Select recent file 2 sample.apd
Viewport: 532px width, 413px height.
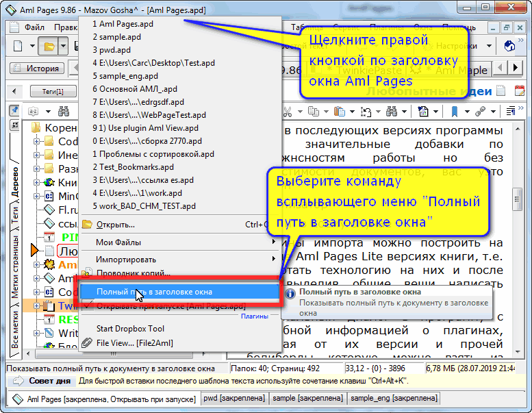tap(180, 37)
